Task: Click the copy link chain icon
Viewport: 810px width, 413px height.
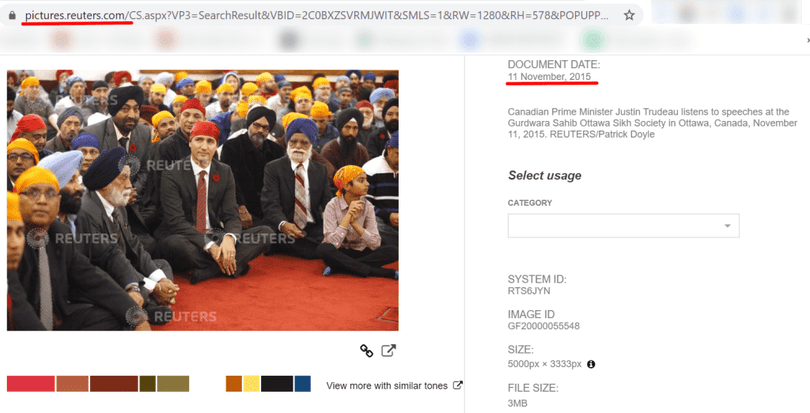Action: click(x=367, y=351)
